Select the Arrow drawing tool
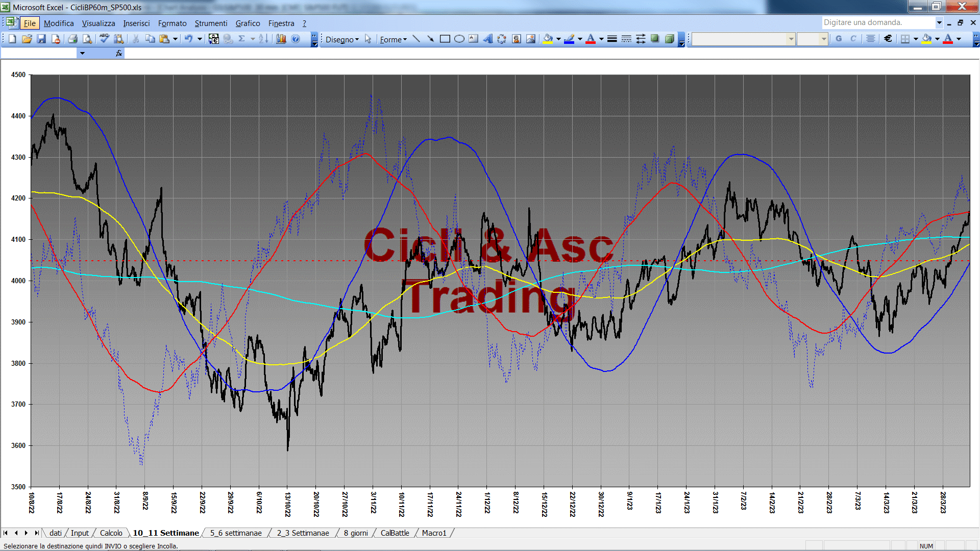Viewport: 980px width, 551px height. click(430, 39)
